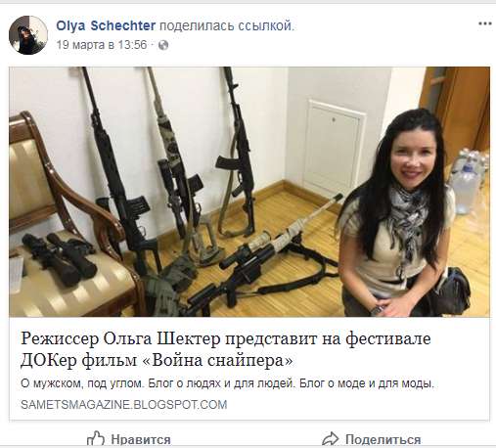
Task: Open the post timestamp 19 марта в 13:56
Action: pos(102,45)
